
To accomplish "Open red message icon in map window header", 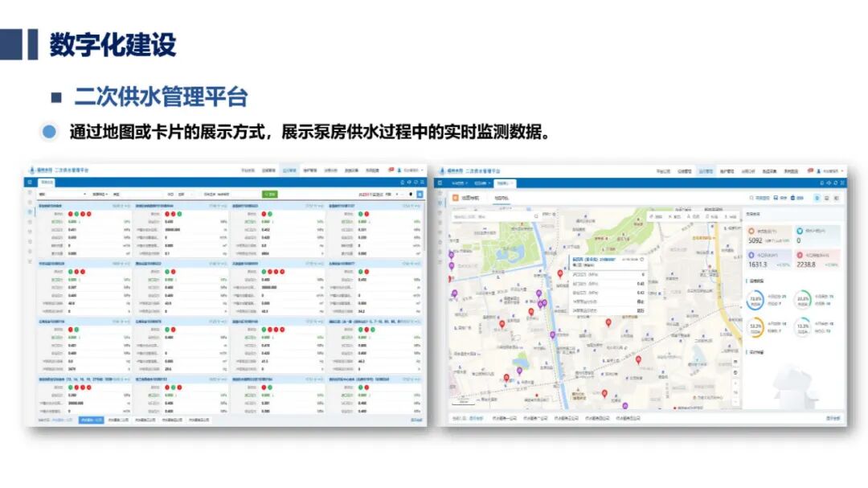I will 810,171.
